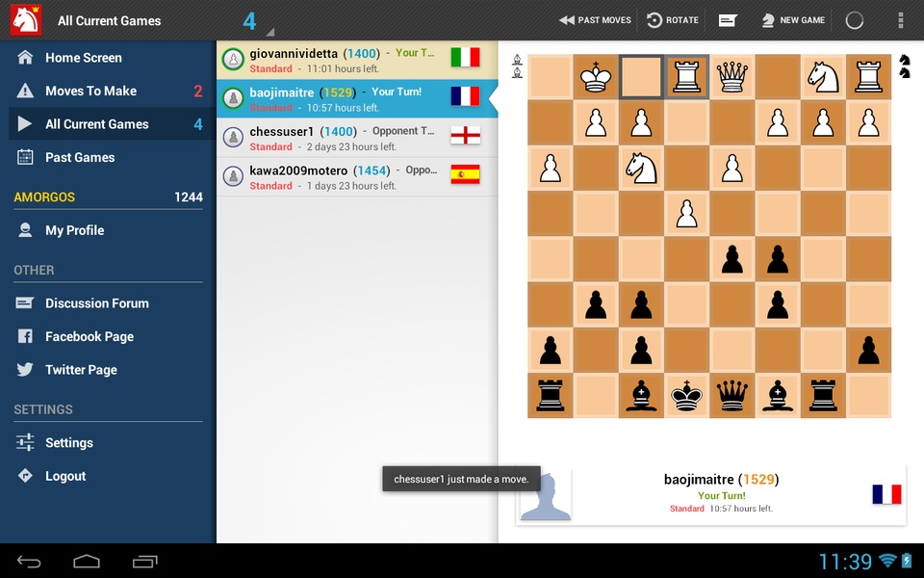Select the white knight on third row

click(641, 168)
